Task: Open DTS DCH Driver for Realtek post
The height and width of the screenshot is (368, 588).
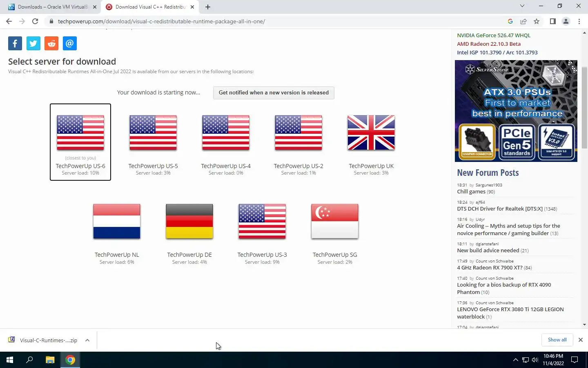Action: point(500,209)
